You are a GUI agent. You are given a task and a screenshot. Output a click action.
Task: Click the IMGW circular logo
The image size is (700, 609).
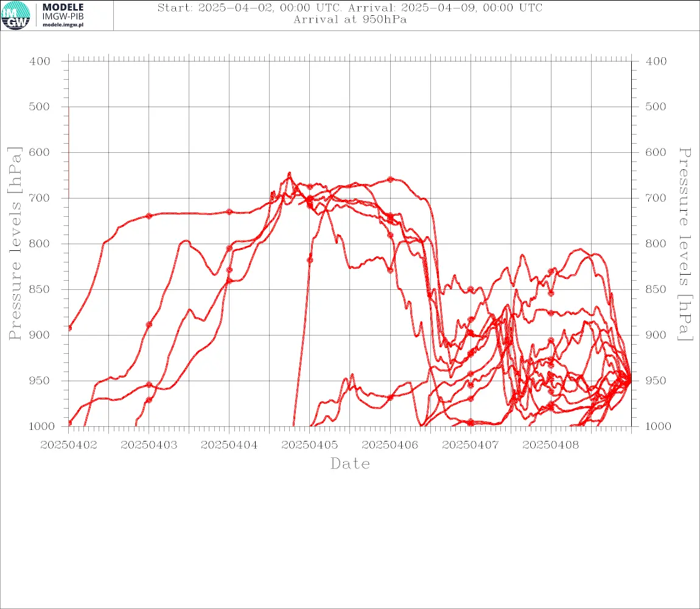click(16, 16)
